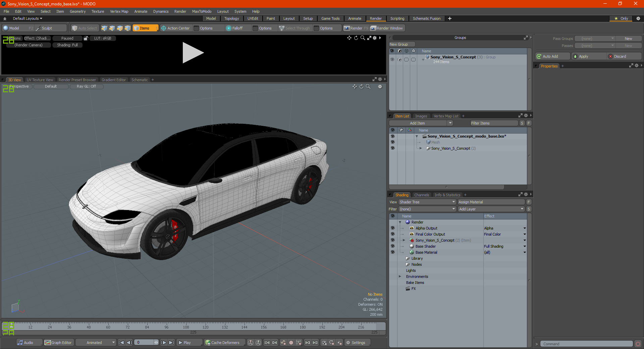Screen dimensions: 644x349
Task: Use the 3D viewport zoom magnifier icon
Action: point(368,87)
